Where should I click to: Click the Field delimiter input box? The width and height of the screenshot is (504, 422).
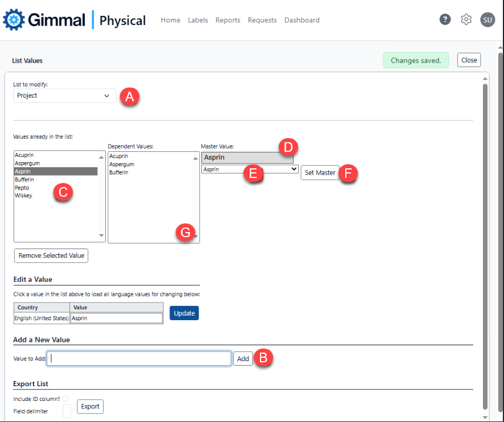tap(67, 411)
